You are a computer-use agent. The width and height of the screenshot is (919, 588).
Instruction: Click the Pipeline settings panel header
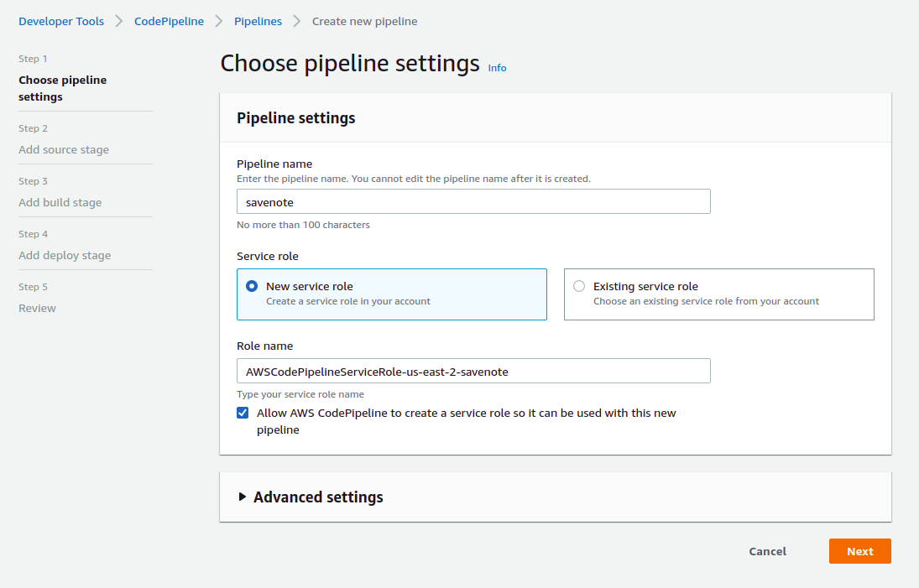295,117
